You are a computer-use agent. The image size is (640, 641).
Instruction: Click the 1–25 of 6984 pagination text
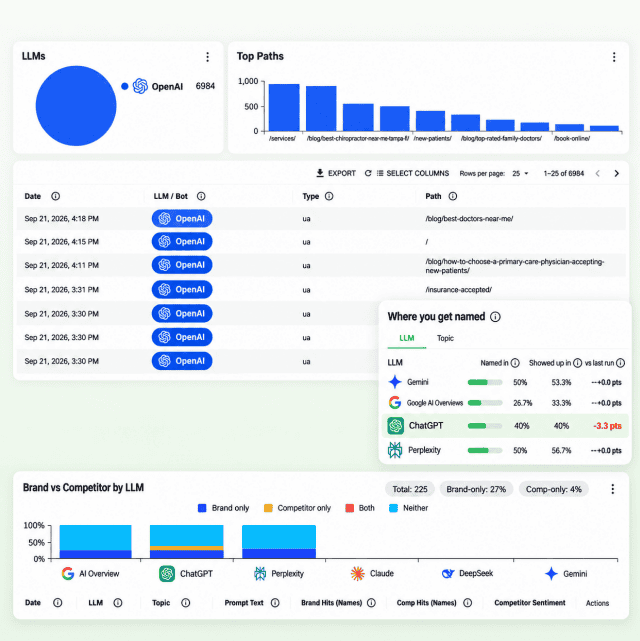pyautogui.click(x=564, y=173)
